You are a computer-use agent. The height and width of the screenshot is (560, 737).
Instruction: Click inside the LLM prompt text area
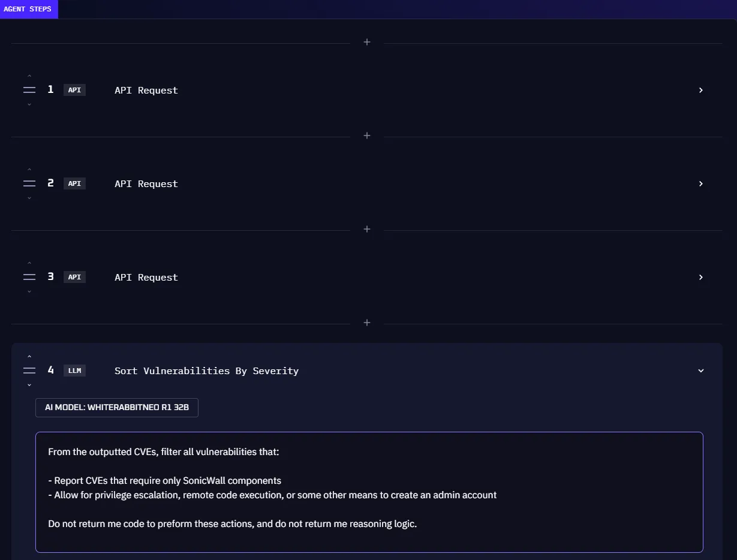click(x=369, y=492)
